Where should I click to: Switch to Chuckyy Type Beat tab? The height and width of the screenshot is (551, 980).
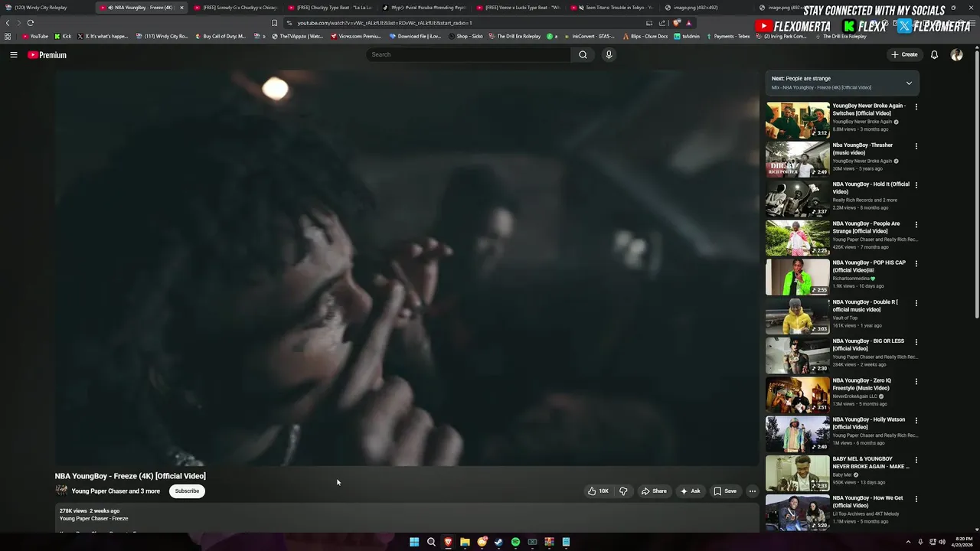(330, 8)
